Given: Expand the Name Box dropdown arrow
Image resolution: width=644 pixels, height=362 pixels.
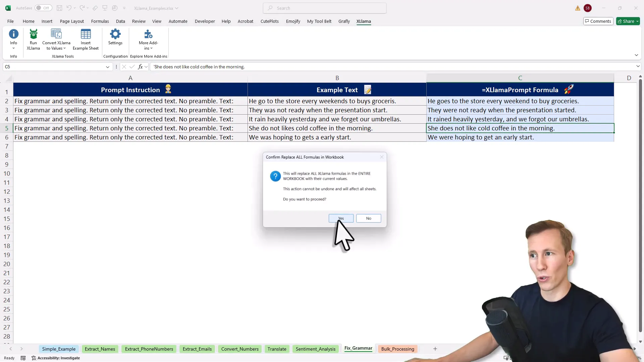Looking at the screenshot, I should coord(108,67).
